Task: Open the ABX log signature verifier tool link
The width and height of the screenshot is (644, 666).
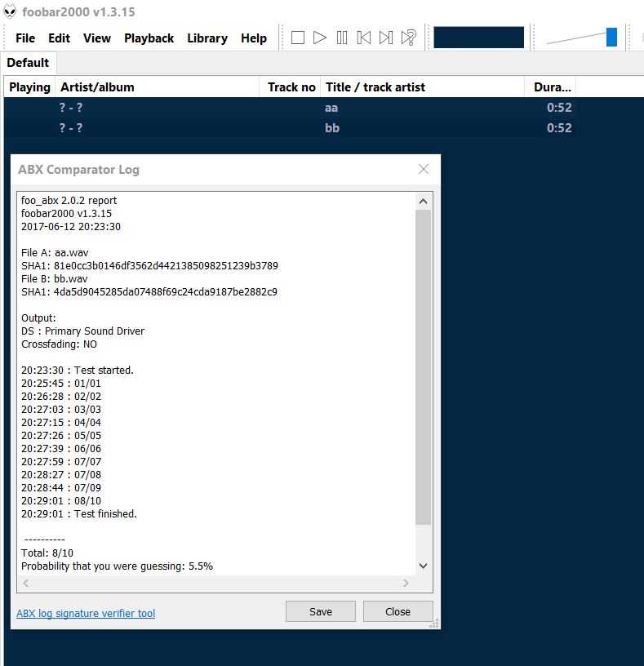Action: point(86,613)
